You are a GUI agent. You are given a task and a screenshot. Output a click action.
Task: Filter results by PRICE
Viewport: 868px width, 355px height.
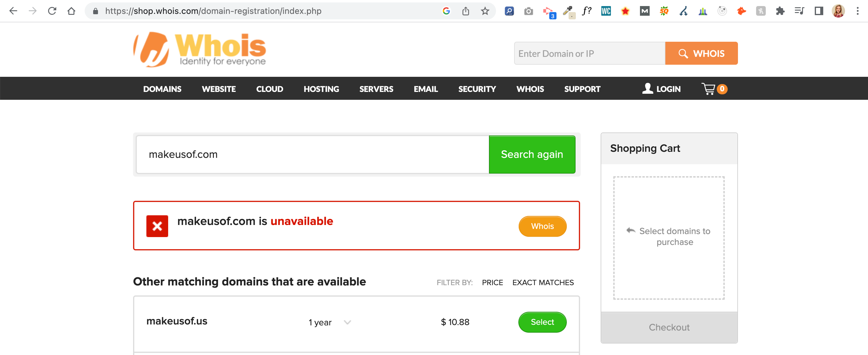[492, 283]
